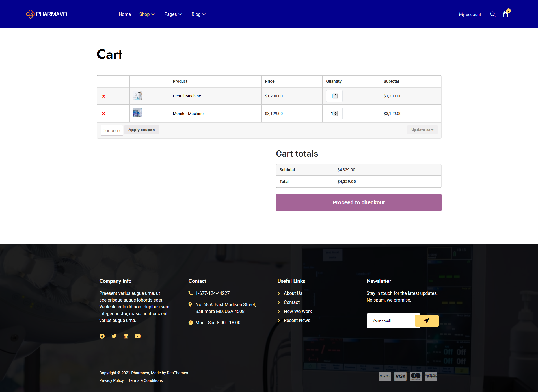Expand the Shop dropdown menu
The image size is (538, 392).
[x=147, y=14]
